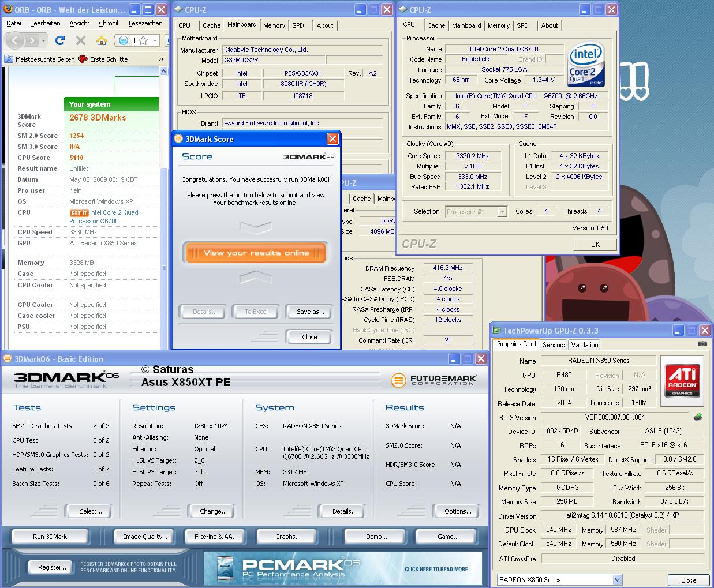Image resolution: width=714 pixels, height=588 pixels.
Task: Click Demo... button in 3DMark06
Action: pos(376,537)
